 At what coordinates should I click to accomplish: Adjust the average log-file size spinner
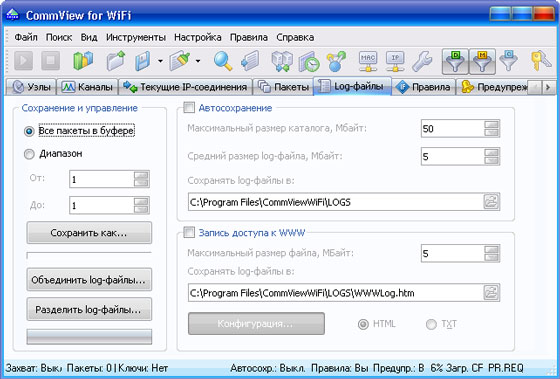click(491, 156)
